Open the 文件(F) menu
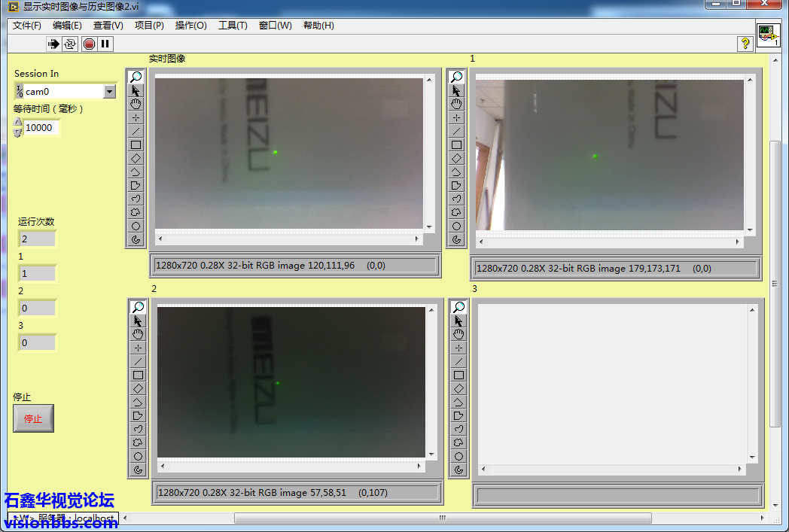The height and width of the screenshot is (532, 789). (x=27, y=26)
